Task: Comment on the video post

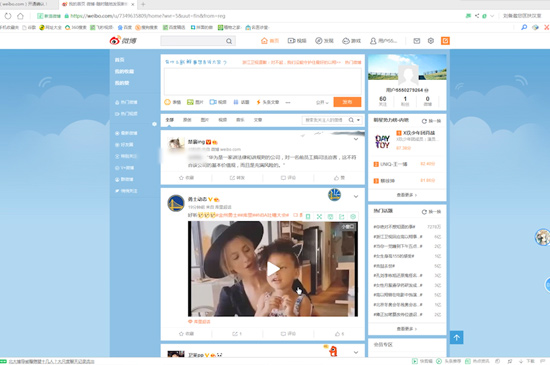Action: click(288, 333)
